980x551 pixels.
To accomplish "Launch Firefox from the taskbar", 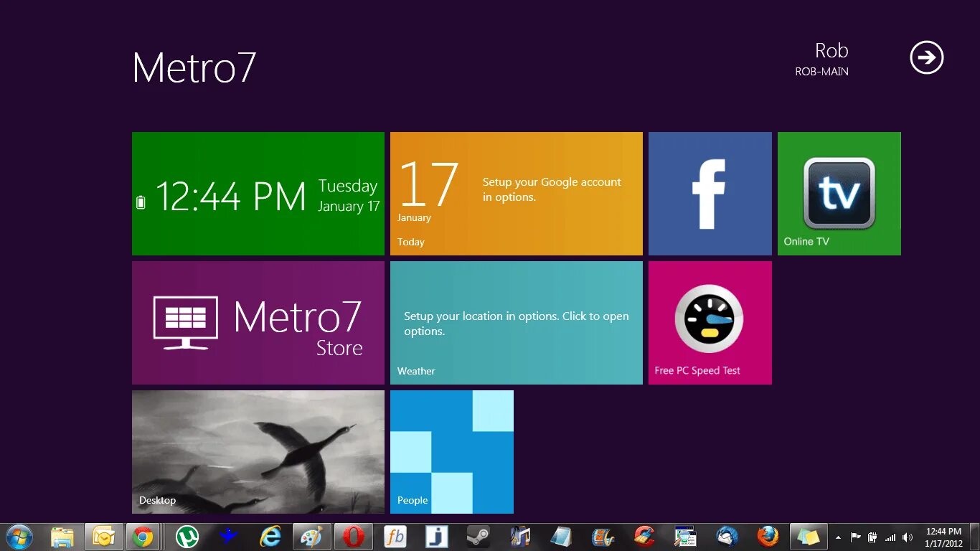I will 768,537.
